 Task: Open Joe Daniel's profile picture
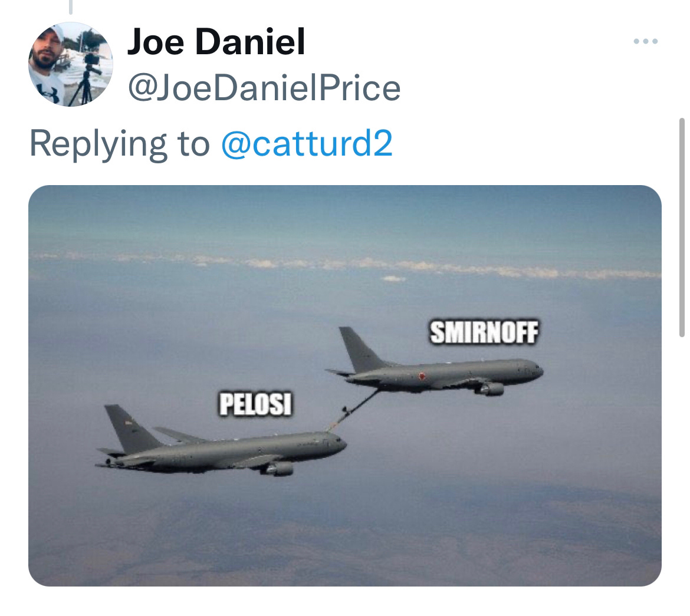[x=71, y=64]
